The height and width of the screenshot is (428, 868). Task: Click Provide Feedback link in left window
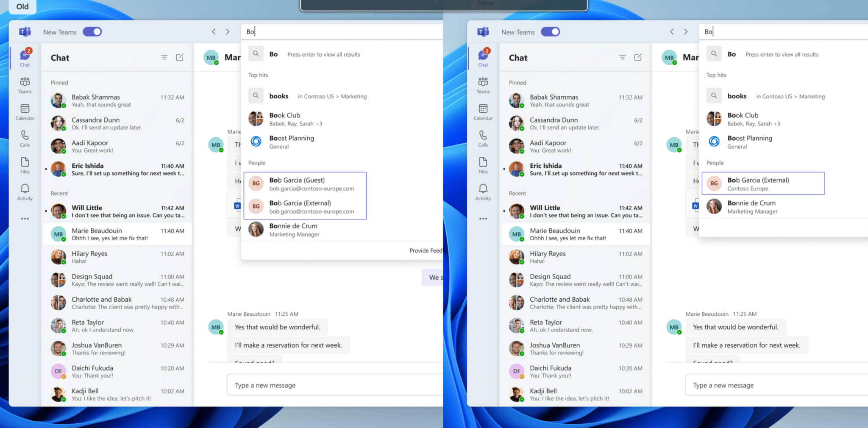(426, 250)
